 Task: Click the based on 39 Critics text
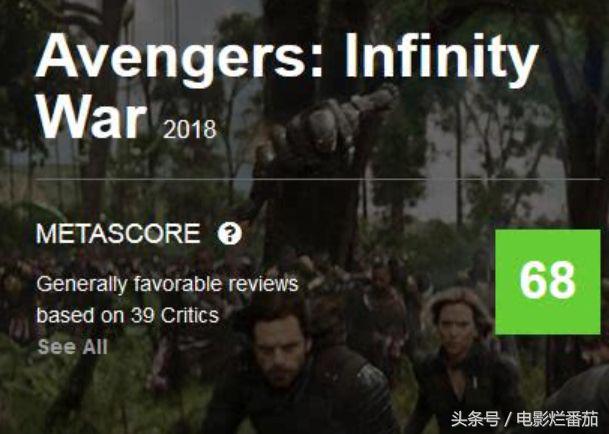[128, 315]
